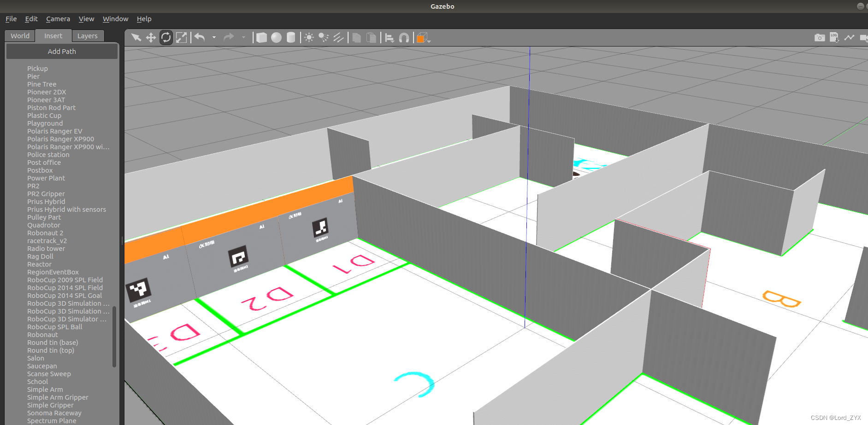
Task: Enable translate mode
Action: [151, 37]
